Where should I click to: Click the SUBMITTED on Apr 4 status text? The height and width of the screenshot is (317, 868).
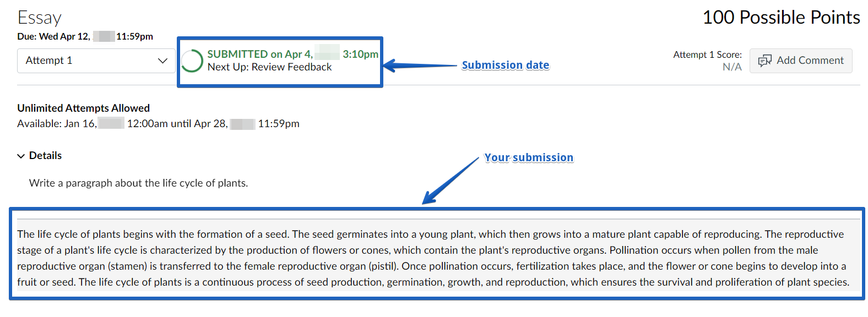(292, 54)
